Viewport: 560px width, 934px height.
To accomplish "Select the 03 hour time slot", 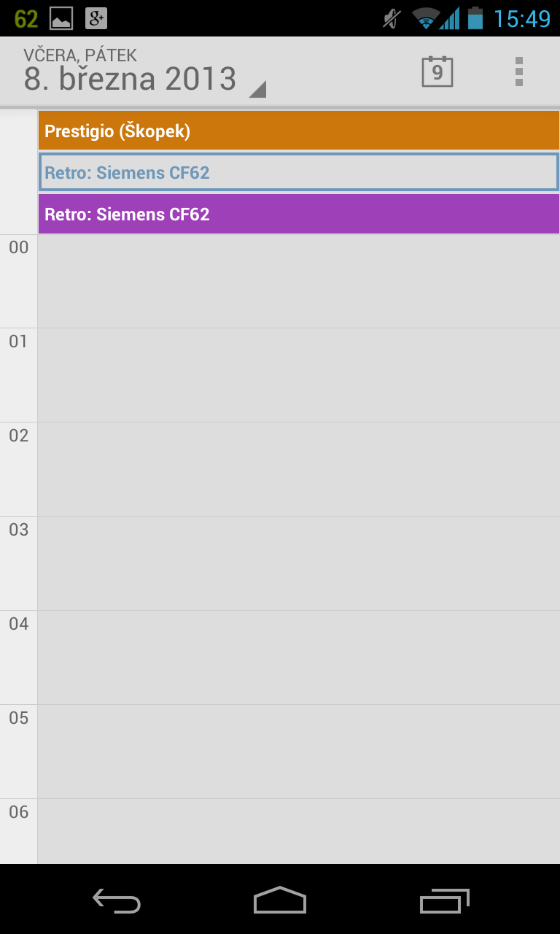I will [x=298, y=563].
